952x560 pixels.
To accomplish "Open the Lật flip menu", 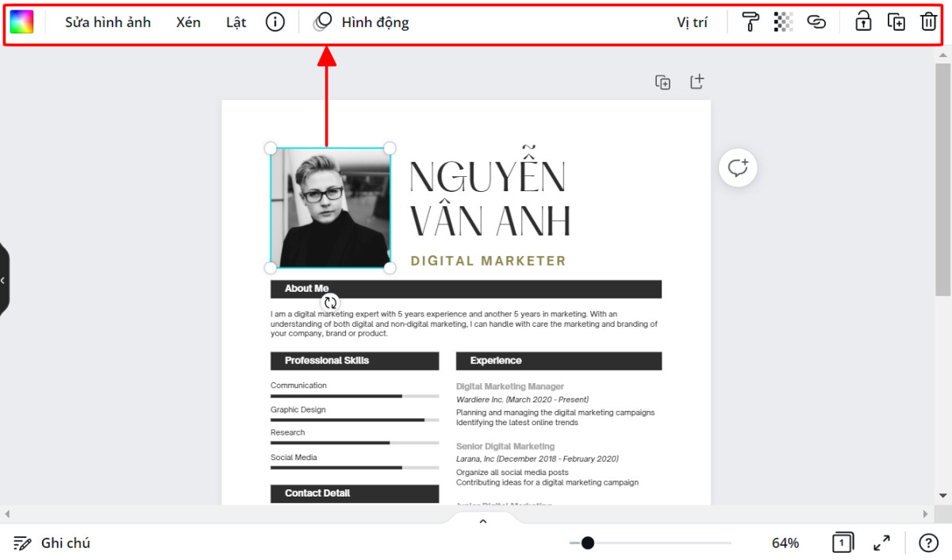I will (x=236, y=22).
